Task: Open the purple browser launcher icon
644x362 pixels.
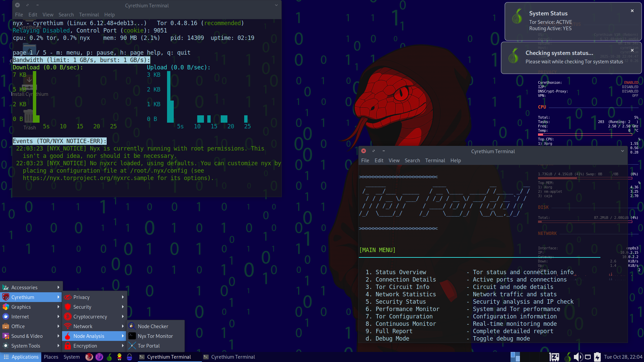Action: tap(99, 357)
